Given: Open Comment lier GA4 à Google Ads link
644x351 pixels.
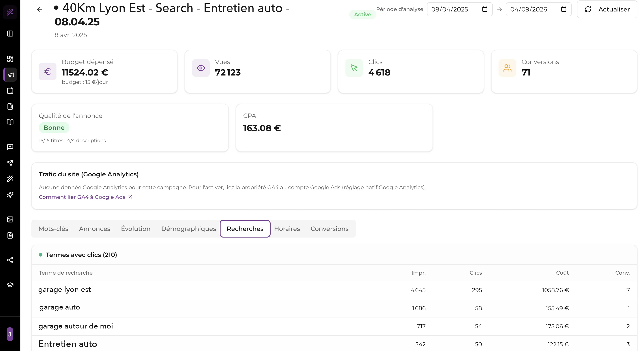Looking at the screenshot, I should [x=85, y=197].
